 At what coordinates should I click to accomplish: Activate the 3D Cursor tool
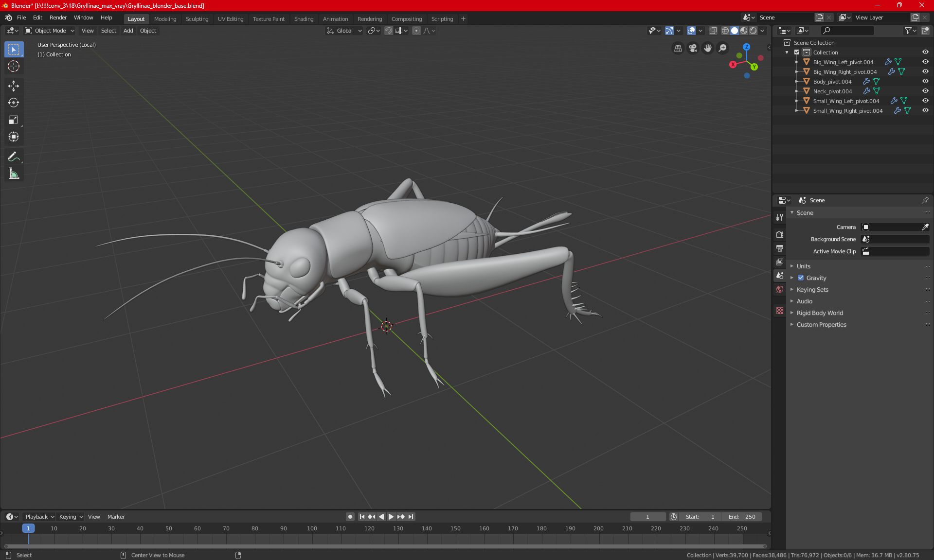[x=14, y=67]
